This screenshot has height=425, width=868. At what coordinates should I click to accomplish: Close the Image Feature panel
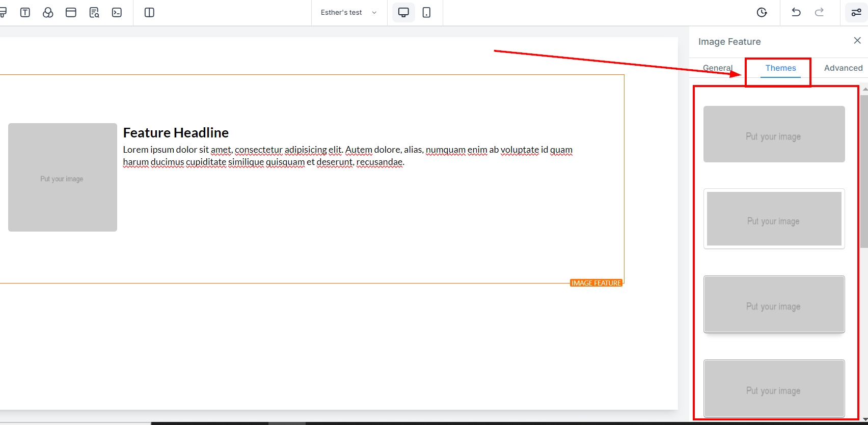(x=857, y=41)
